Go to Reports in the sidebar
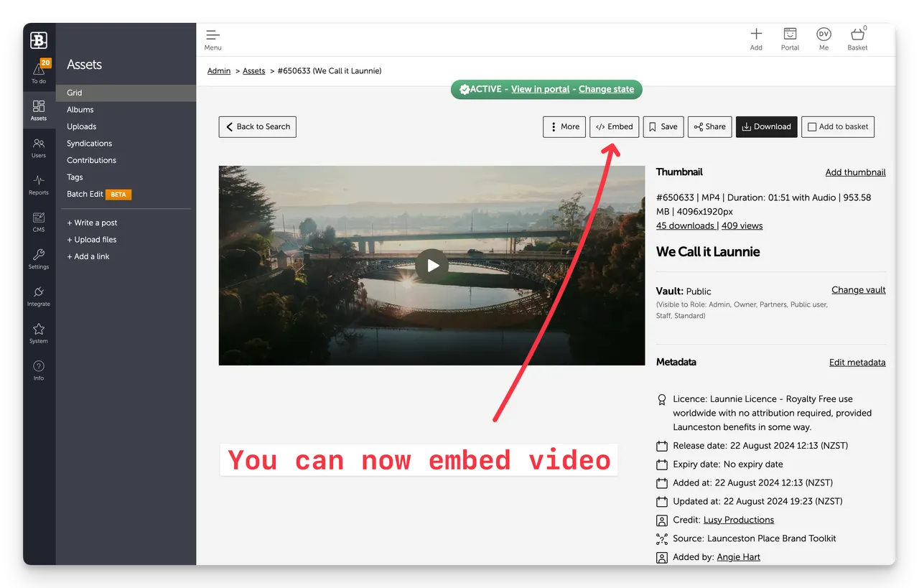This screenshot has height=588, width=919. click(x=39, y=185)
